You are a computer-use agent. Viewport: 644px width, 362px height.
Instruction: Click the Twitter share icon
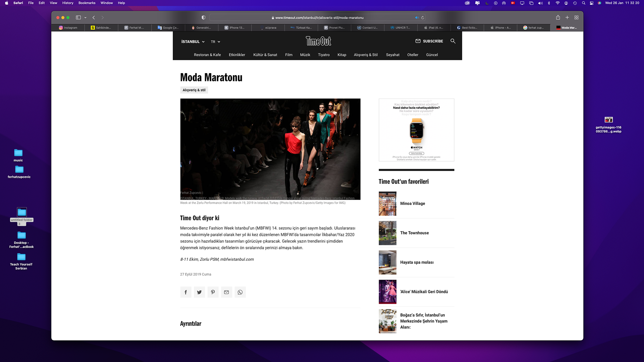pyautogui.click(x=199, y=292)
